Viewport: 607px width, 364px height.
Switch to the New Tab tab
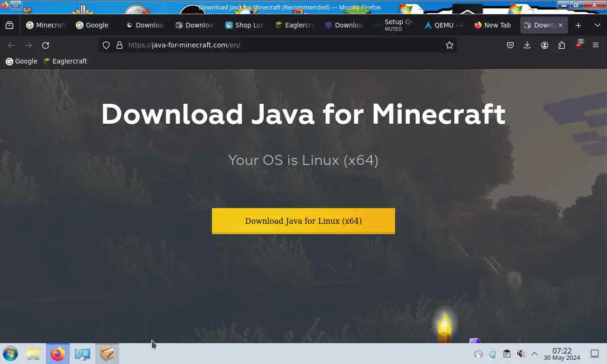494,25
